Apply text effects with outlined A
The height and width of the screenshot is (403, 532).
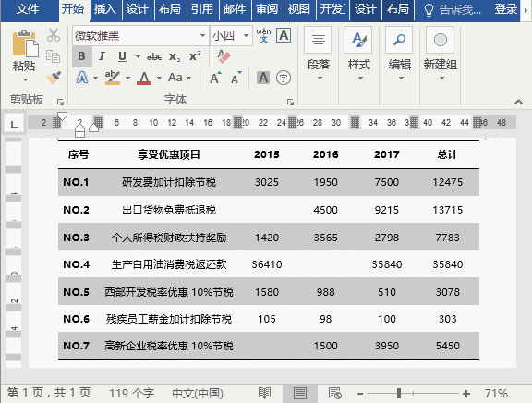[x=82, y=78]
